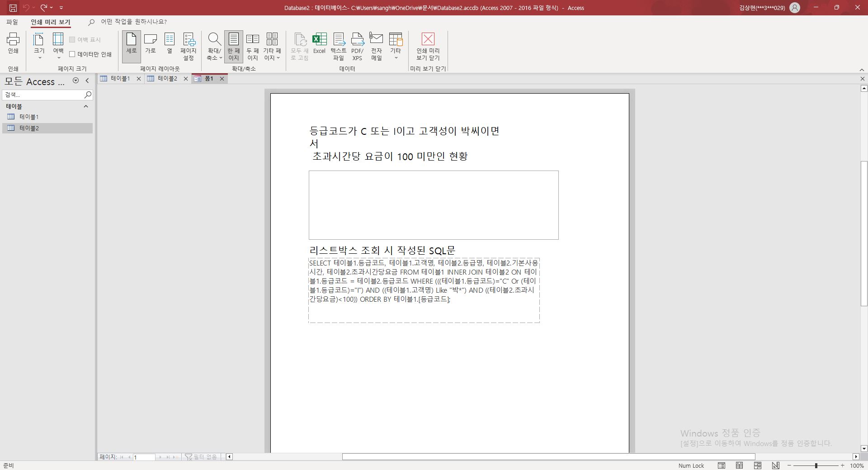
Task: Click the navigation pane search box
Action: 43,95
